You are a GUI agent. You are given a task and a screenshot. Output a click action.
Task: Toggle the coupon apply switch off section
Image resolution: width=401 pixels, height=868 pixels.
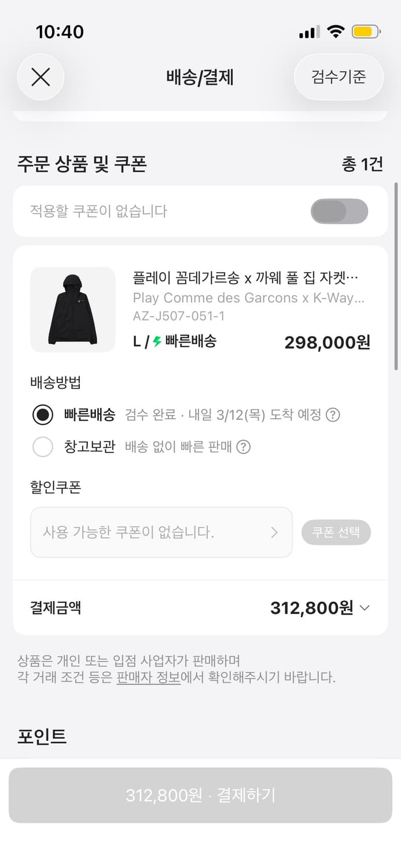pyautogui.click(x=339, y=211)
